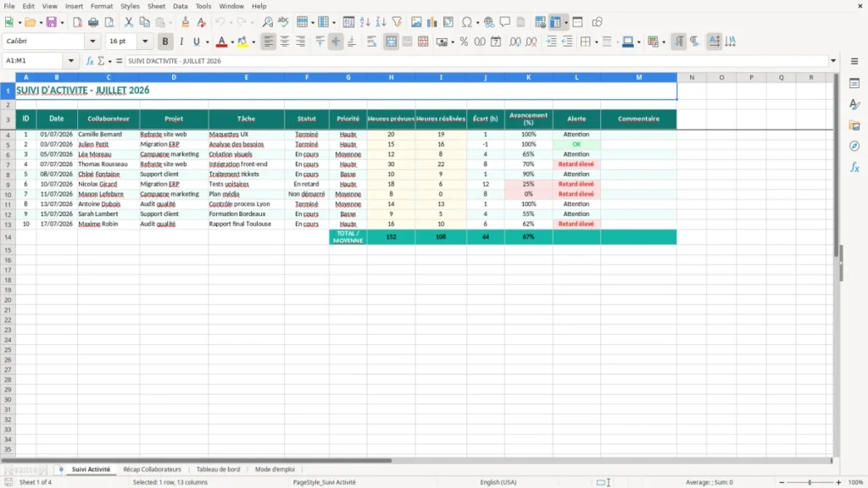Click zoom in plus button
The width and height of the screenshot is (868, 488).
838,482
